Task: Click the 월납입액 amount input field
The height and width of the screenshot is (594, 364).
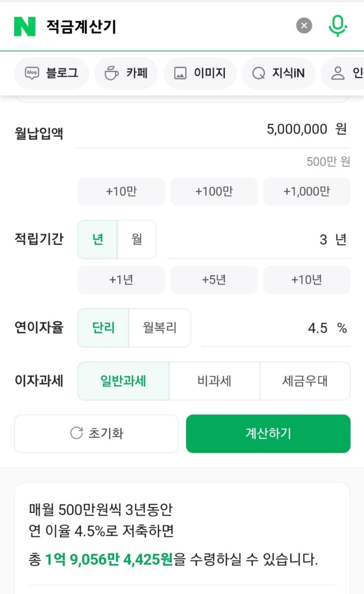Action: pyautogui.click(x=214, y=130)
